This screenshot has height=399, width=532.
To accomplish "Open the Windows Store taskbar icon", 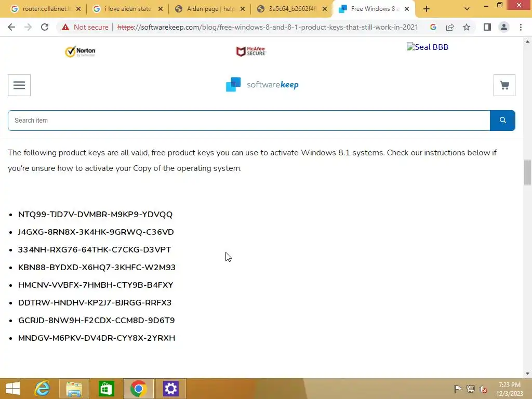I will [x=106, y=389].
